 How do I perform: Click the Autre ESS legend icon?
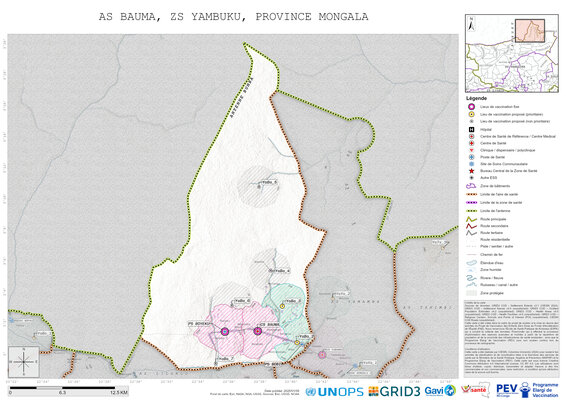[x=471, y=178]
